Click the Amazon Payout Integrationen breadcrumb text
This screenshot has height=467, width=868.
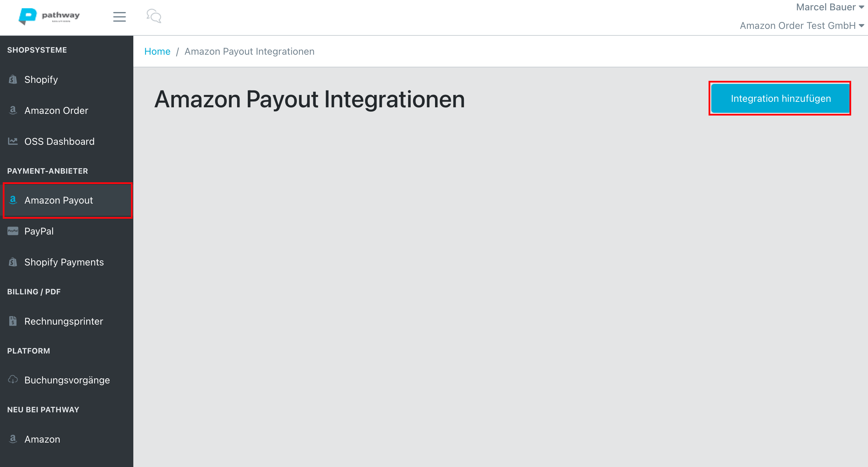tap(249, 51)
